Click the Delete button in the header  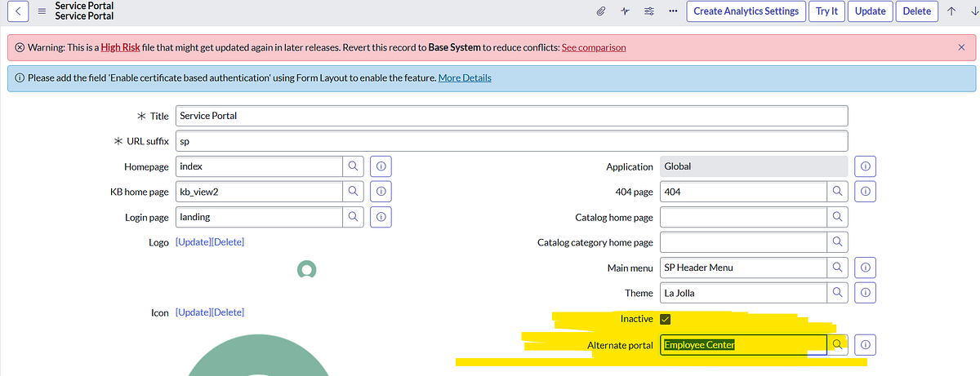[916, 11]
